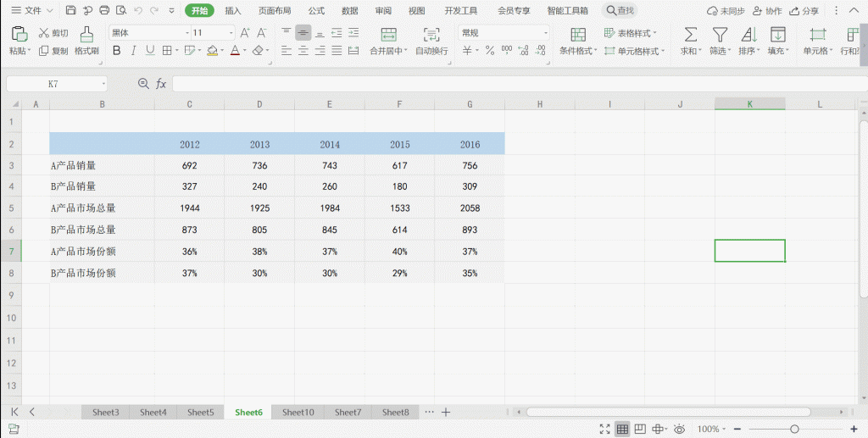
Task: Open the Name Box dropdown arrow
Action: click(x=103, y=84)
